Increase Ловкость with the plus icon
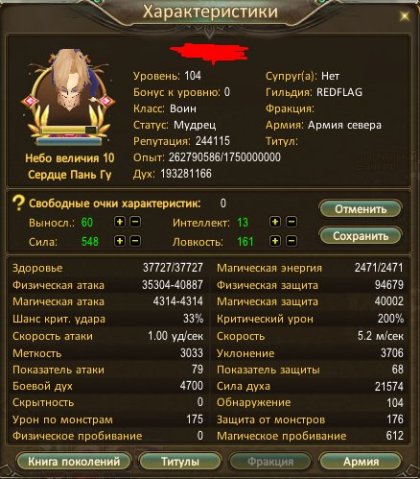 coord(275,241)
